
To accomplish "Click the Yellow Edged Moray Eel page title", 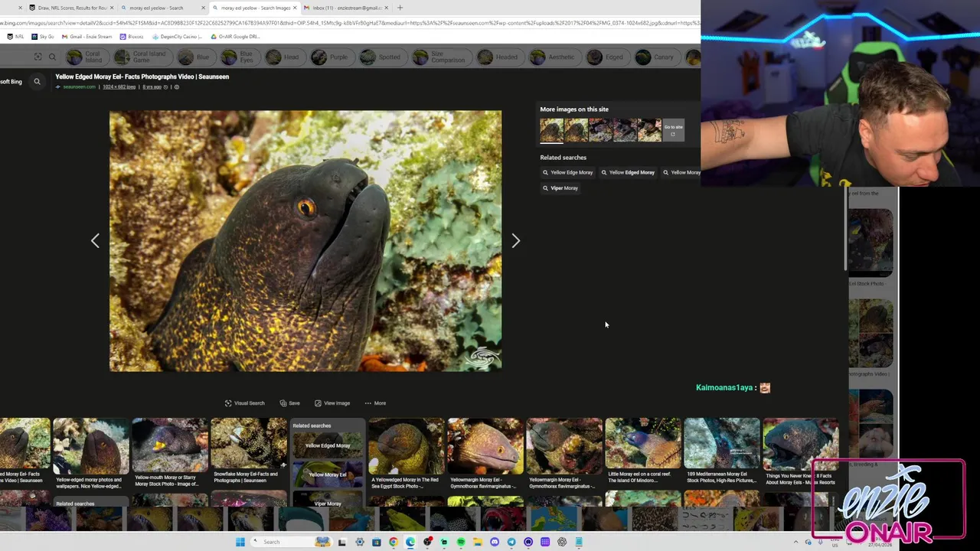I will point(142,77).
